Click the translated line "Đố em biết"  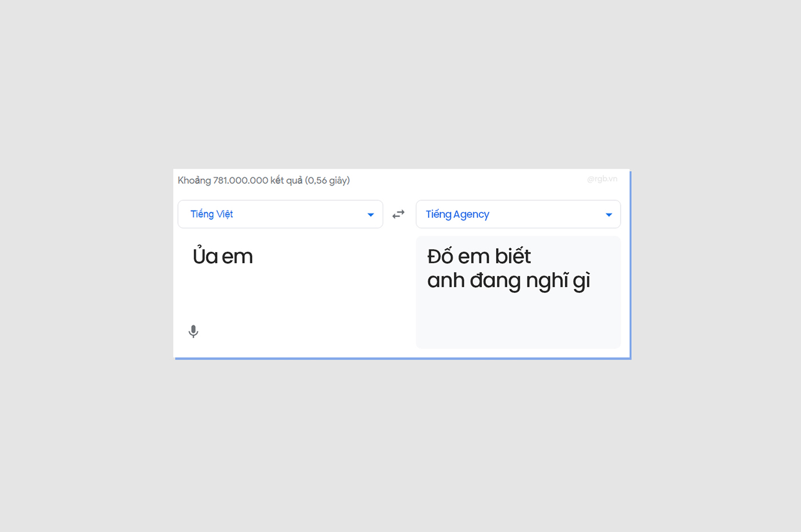coord(479,256)
